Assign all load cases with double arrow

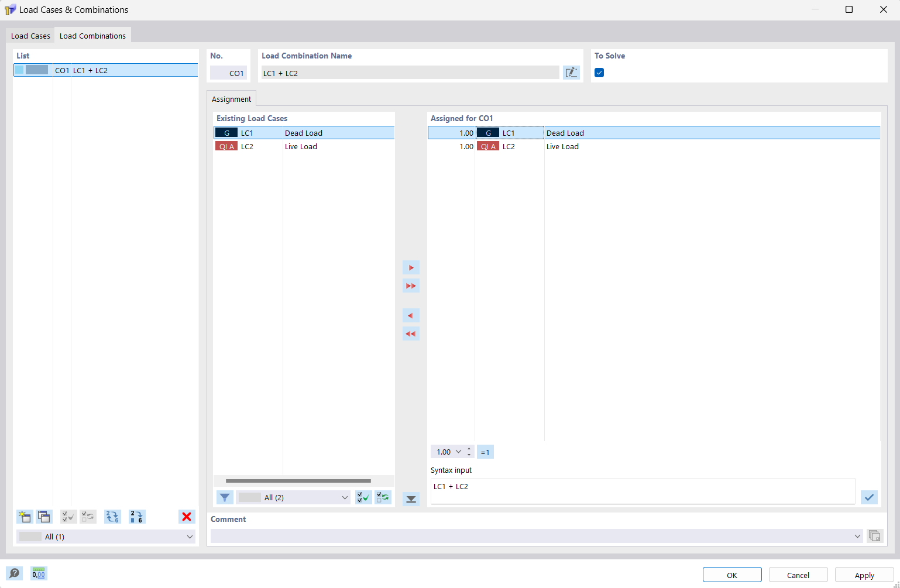click(x=411, y=285)
